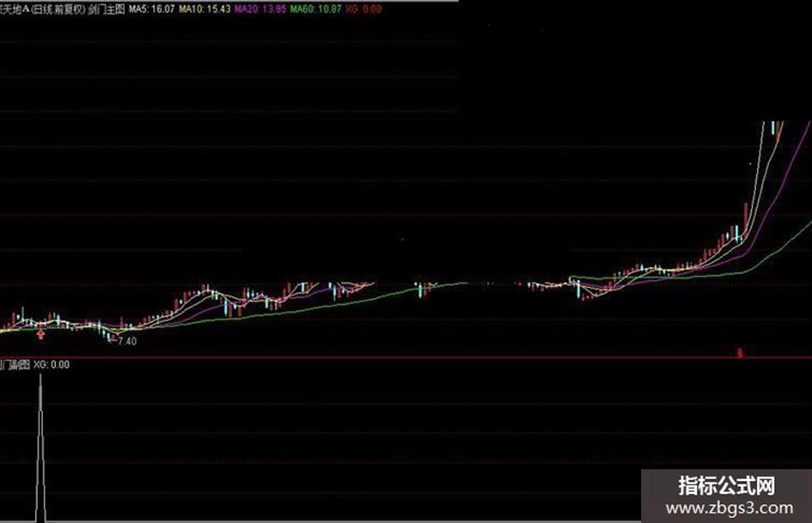Click the red up-arrow signal marker
The height and width of the screenshot is (523, 812).
41,336
